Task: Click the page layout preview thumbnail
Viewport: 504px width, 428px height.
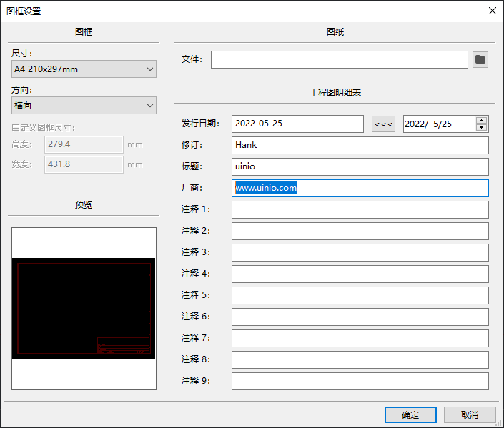Action: [84, 309]
